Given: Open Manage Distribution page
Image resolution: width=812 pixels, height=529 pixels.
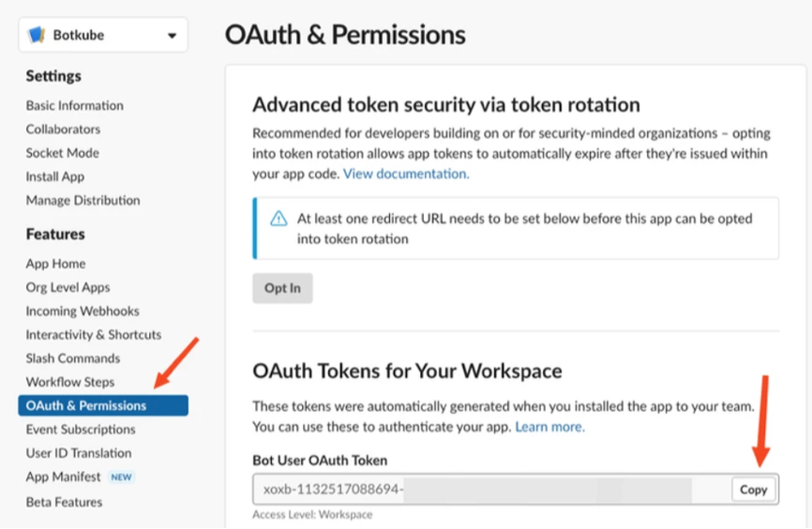Looking at the screenshot, I should 83,200.
